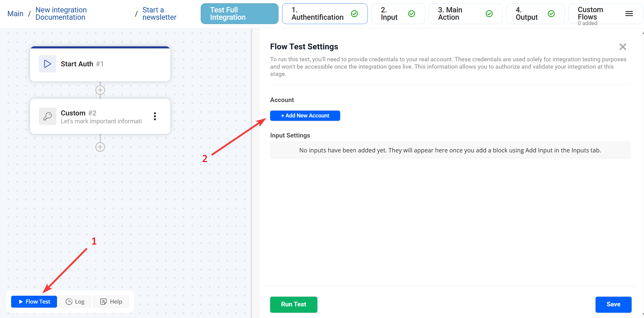Switch to 1. Authentification tab
This screenshot has height=318, width=644.
324,14
